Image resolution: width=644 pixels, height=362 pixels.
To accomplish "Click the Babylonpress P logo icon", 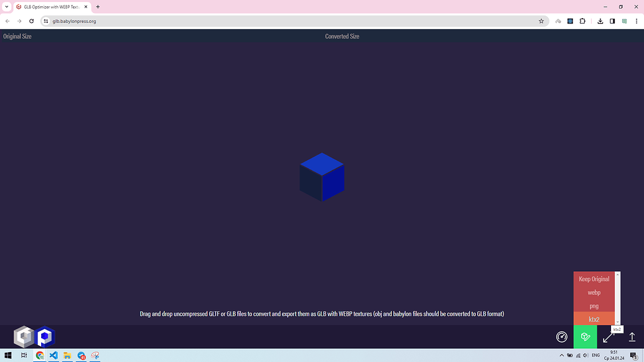I will coord(44,336).
